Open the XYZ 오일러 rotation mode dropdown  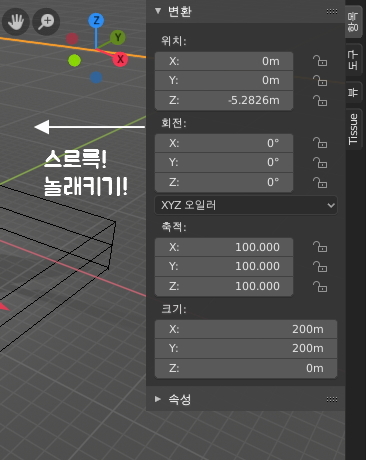click(246, 205)
